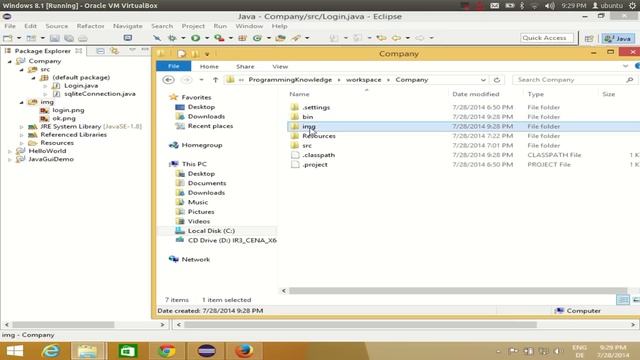Select the src folder in explorer file list
Viewport: 640px width, 360px height.
click(307, 145)
